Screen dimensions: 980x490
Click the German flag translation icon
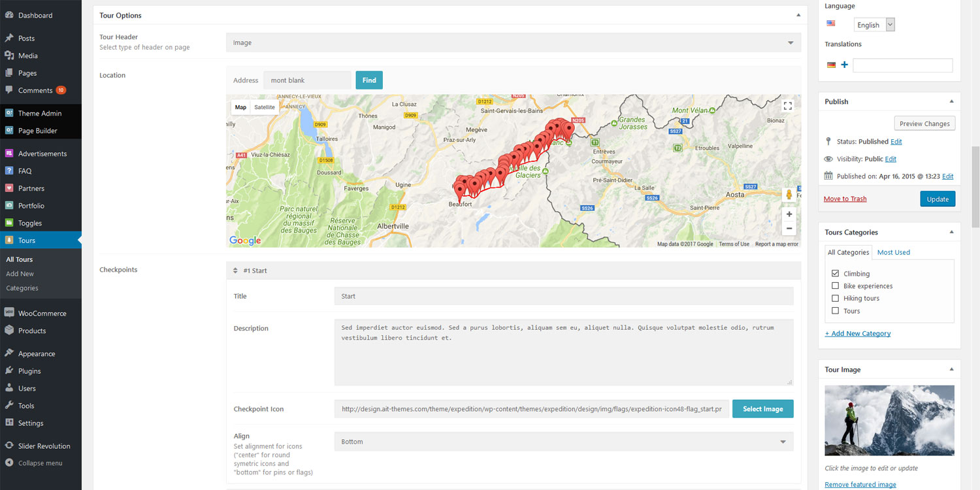[830, 65]
